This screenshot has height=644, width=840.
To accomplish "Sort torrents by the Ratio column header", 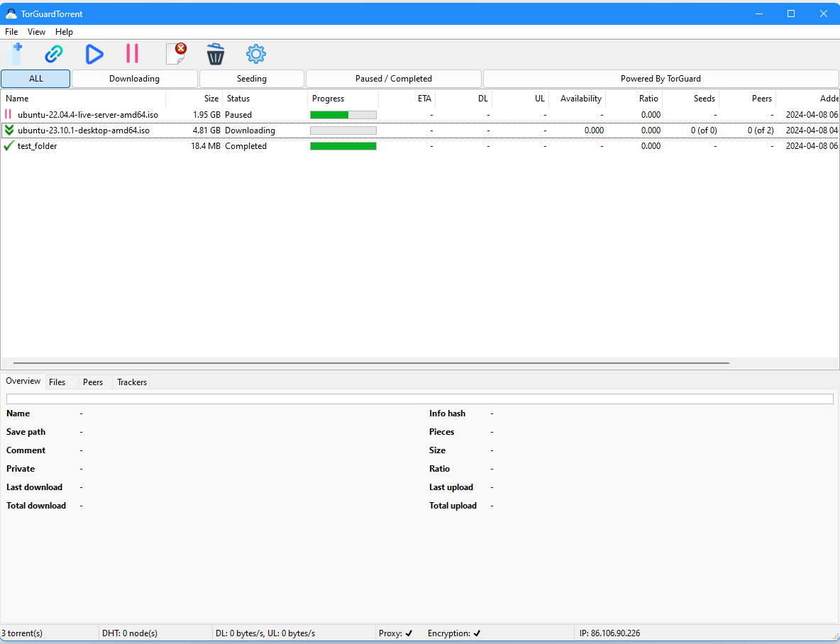I will pos(648,99).
